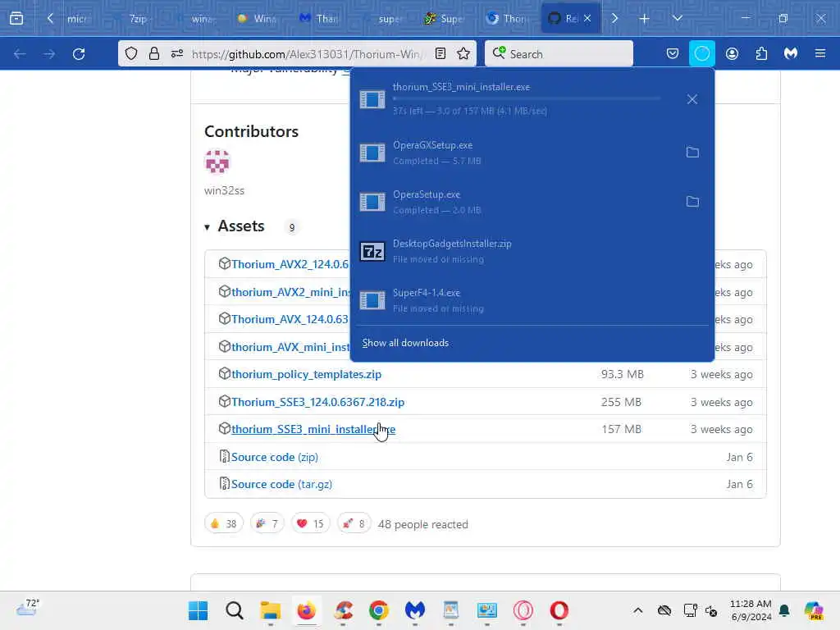Bookmark this page with star icon
This screenshot has width=840, height=630.
(463, 53)
